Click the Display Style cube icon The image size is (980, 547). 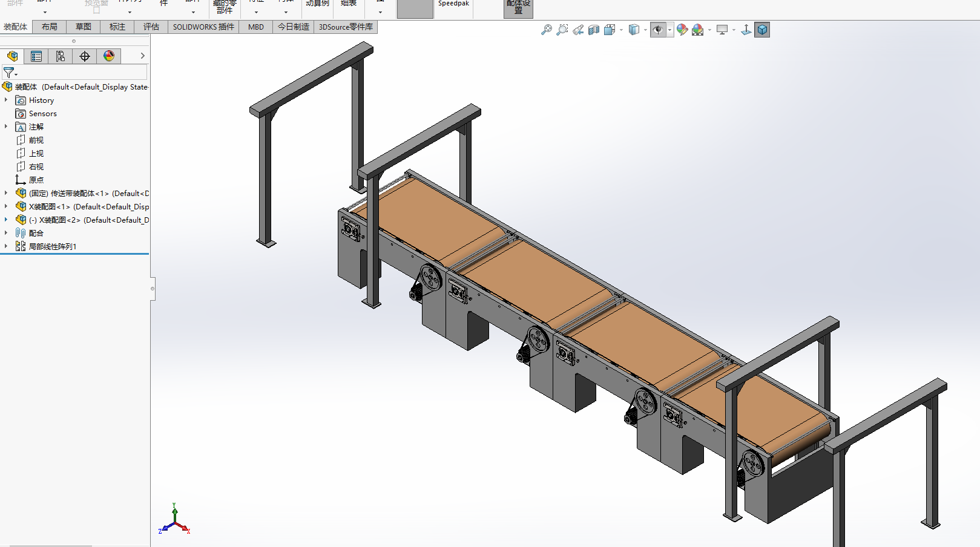pyautogui.click(x=634, y=30)
